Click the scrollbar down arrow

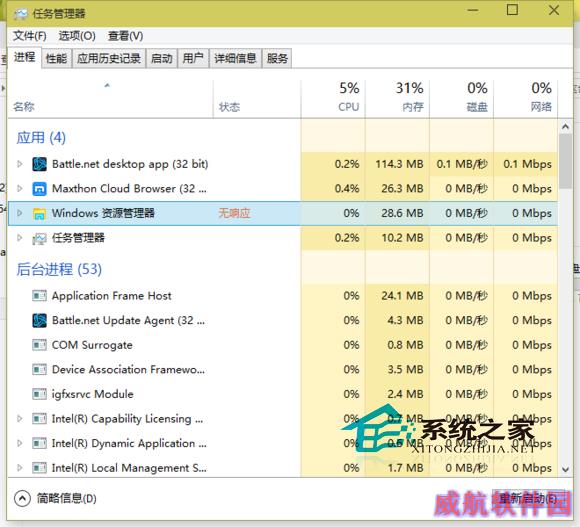pos(565,470)
